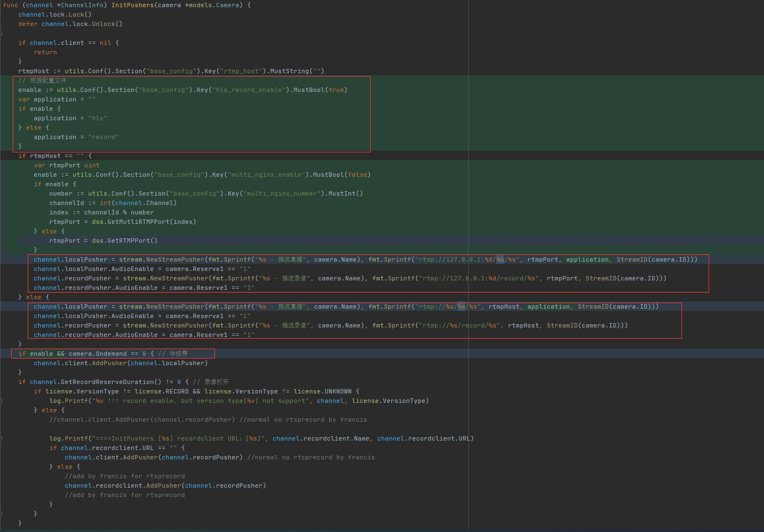Click the rtmp://127.0.0.1 localPusher URL string
764x532 pixels.
[468, 259]
